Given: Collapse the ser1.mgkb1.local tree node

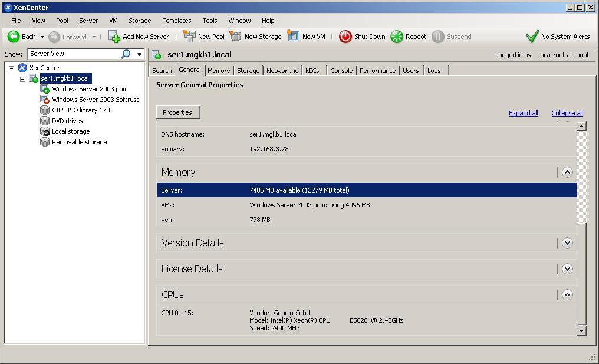Looking at the screenshot, I should [x=22, y=79].
